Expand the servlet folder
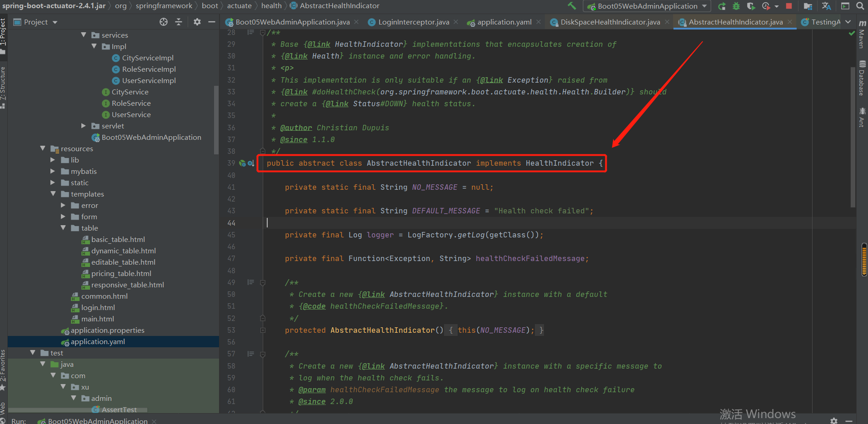Image resolution: width=868 pixels, height=424 pixels. pos(84,126)
